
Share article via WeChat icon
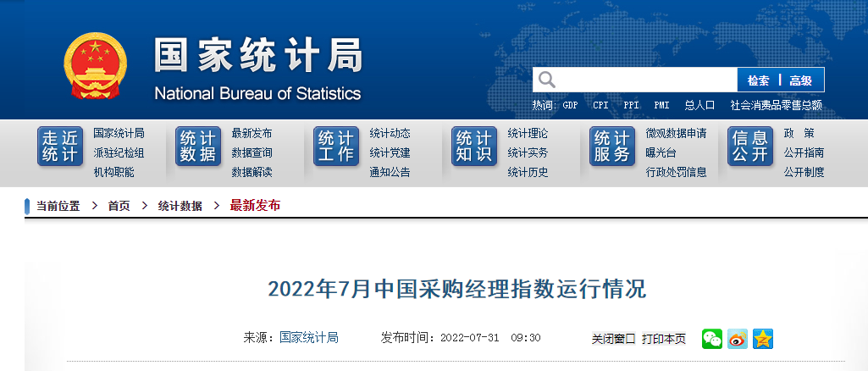coord(712,339)
